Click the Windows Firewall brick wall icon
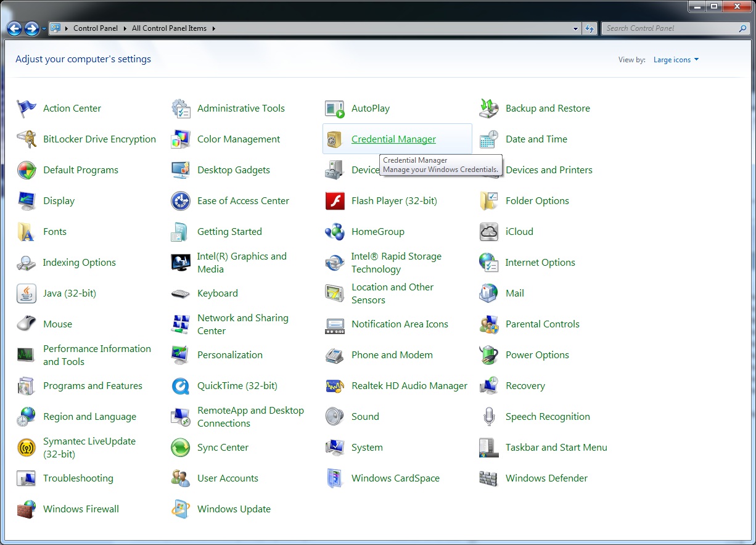The image size is (756, 545). 26,509
